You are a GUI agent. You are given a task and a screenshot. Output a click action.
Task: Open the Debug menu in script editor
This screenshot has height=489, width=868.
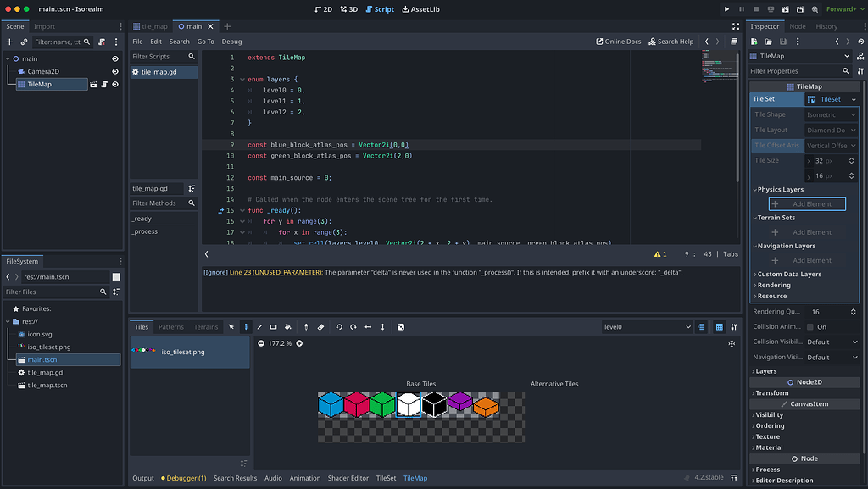click(231, 41)
